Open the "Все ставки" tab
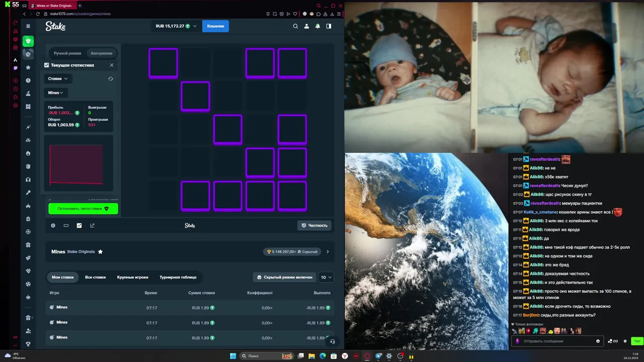Screen dimensions: 644x362 coord(95,277)
